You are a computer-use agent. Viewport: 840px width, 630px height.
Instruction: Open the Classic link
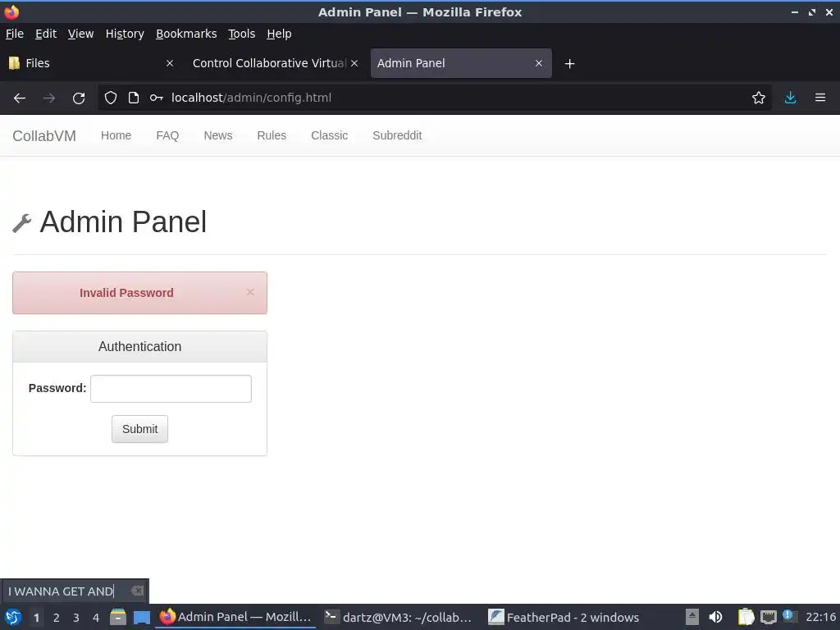point(330,135)
